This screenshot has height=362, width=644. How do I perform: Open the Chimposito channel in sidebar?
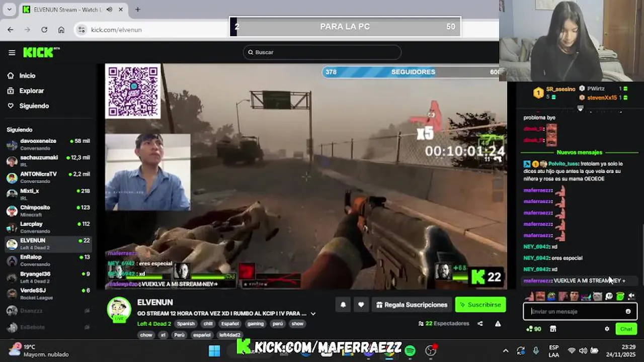click(x=48, y=211)
